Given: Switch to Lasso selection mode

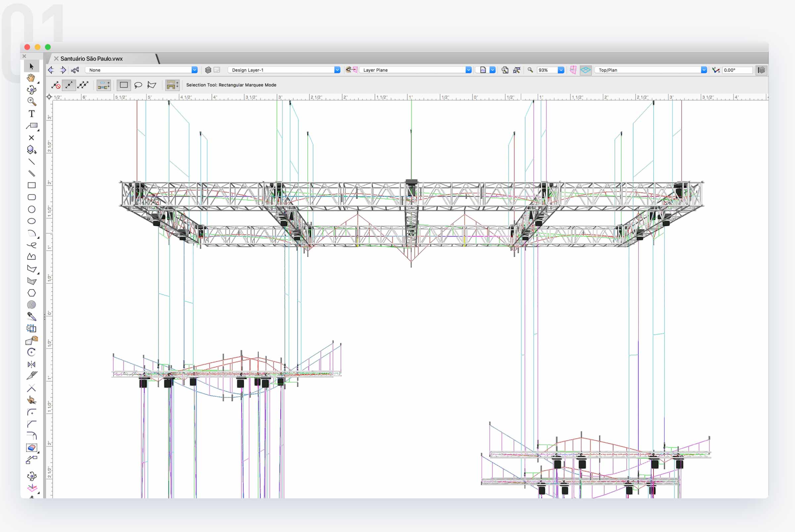Looking at the screenshot, I should coord(139,85).
